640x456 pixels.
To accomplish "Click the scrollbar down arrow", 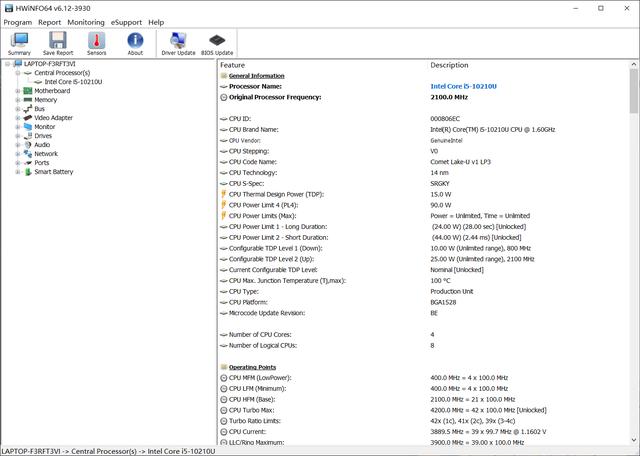I will point(634,440).
